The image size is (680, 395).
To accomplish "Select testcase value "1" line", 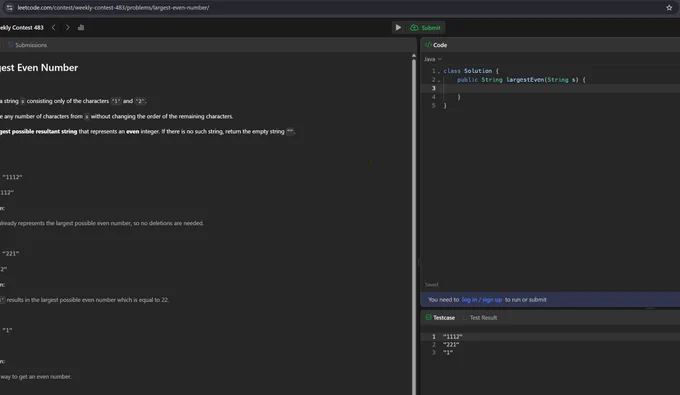I will 448,353.
